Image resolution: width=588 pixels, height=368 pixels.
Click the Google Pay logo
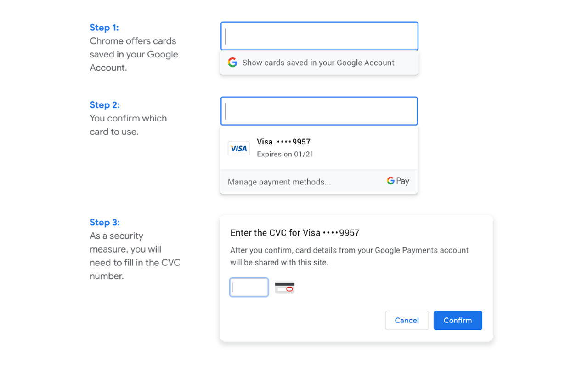[x=398, y=181]
